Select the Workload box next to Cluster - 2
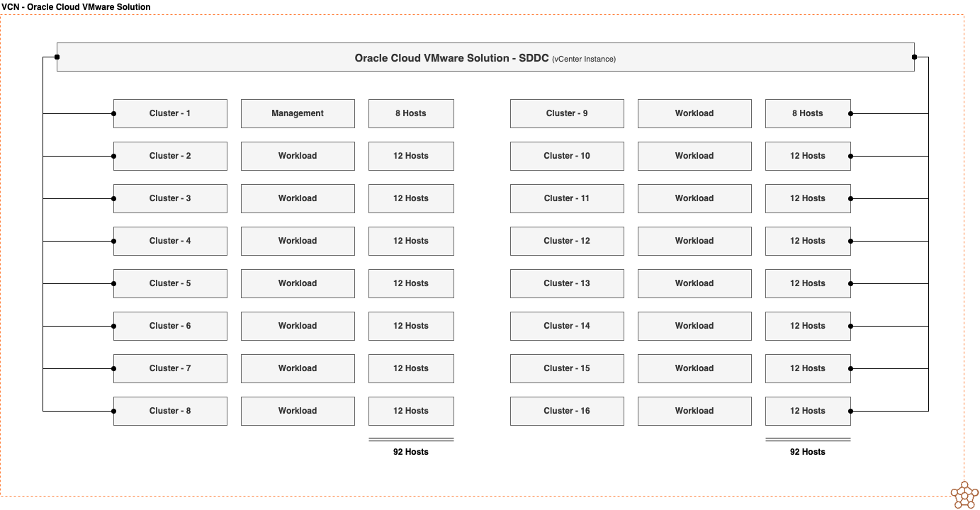 coord(298,156)
